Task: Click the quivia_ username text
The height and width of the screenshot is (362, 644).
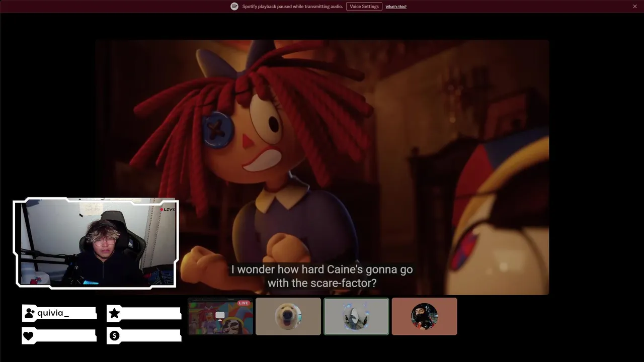Action: (53, 313)
